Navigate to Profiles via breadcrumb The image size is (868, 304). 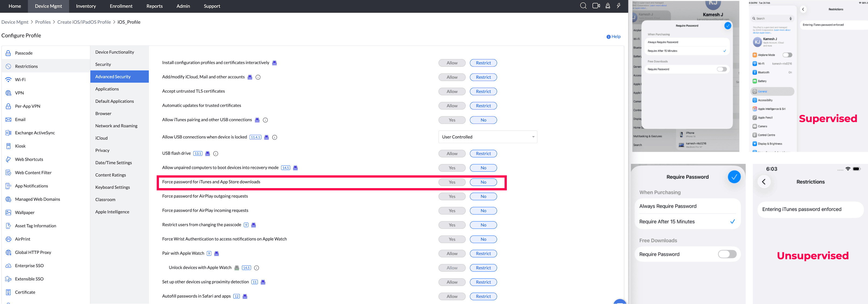43,22
